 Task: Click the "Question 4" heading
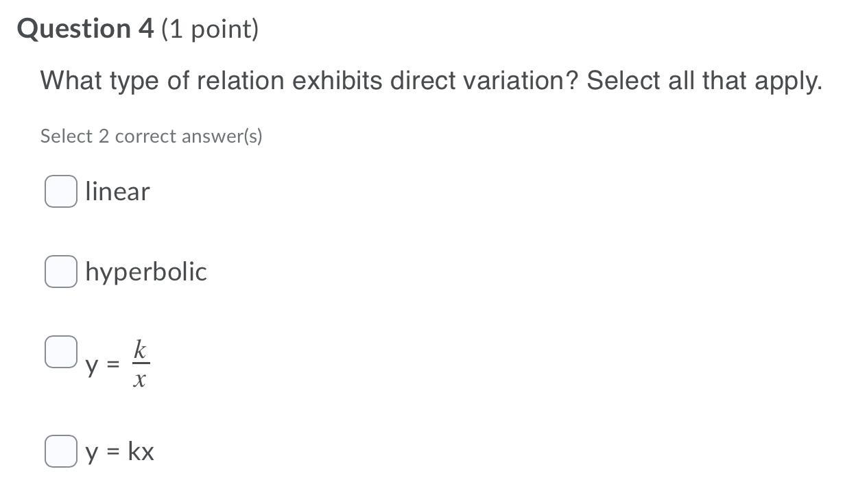86,29
